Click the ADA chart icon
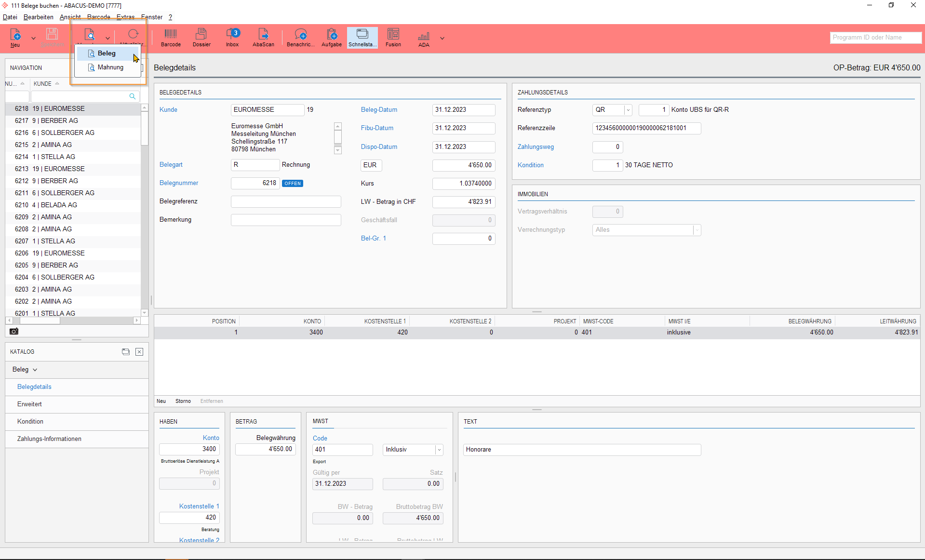This screenshot has width=925, height=560. 424,38
